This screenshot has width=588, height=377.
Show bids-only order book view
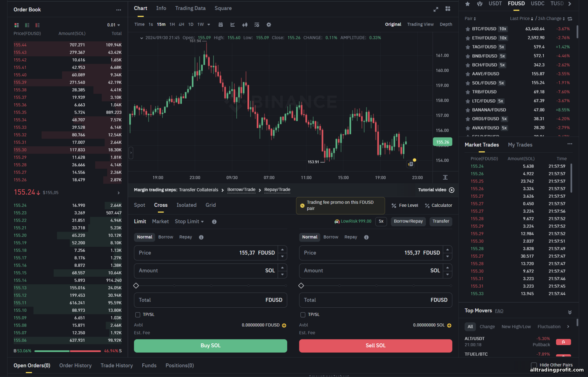point(27,25)
